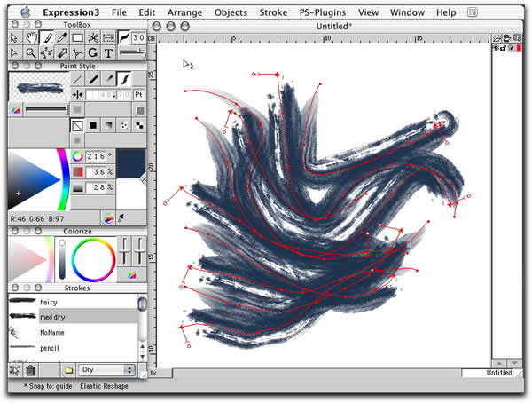Screen dimensions: 532x403
Task: Click the yellow folder icon in Strokes panel
Action: (x=68, y=370)
